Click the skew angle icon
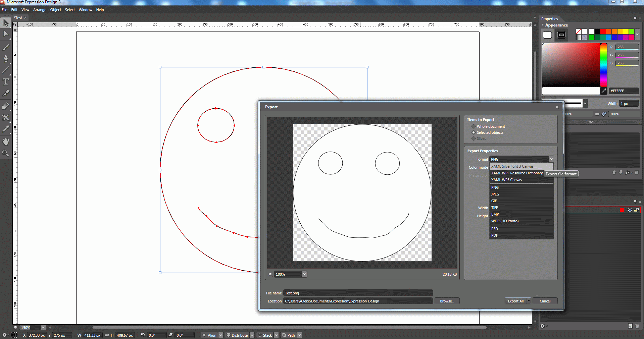Viewport: 644px width, 339px height. coord(171,335)
